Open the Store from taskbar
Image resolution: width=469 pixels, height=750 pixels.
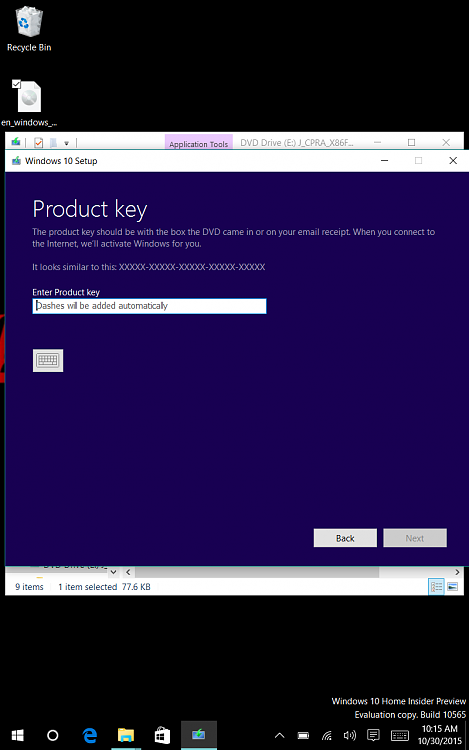(162, 735)
